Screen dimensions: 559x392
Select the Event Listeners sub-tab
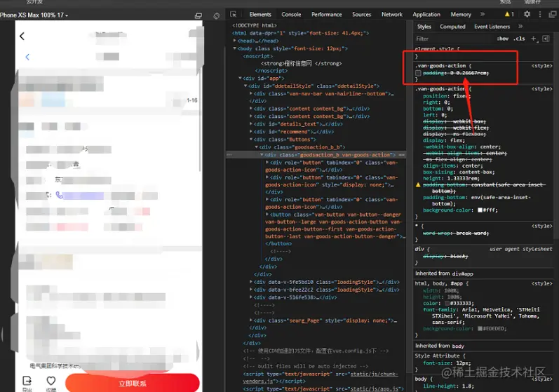pos(492,27)
